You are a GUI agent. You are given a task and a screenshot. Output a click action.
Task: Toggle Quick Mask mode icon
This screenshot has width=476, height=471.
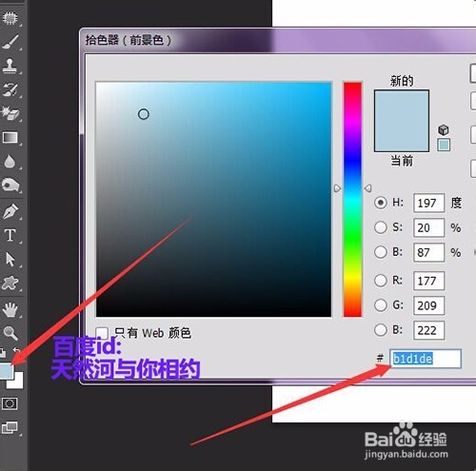point(10,403)
